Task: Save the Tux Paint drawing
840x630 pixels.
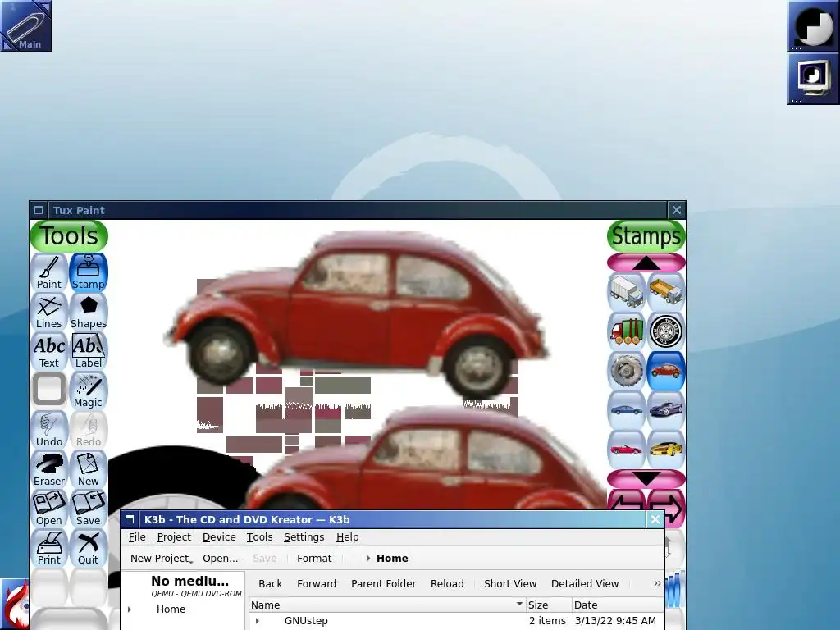Action: (x=89, y=509)
